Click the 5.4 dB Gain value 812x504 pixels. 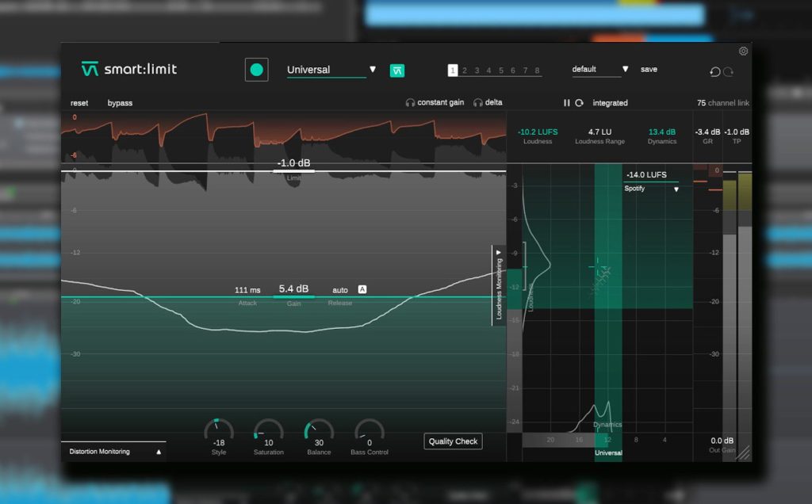pyautogui.click(x=293, y=288)
